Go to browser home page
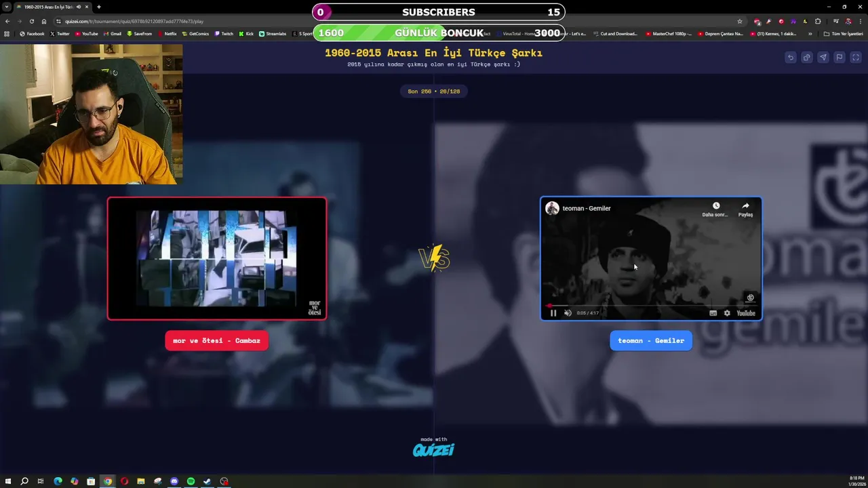 (44, 21)
